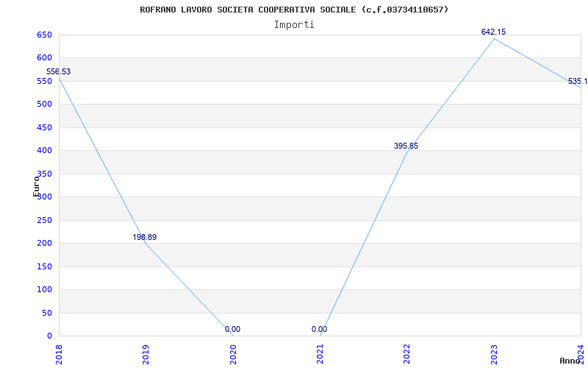Viewport: 588px width, 368px height.
Task: Click the 0 y-axis tick label
Action: coord(49,336)
